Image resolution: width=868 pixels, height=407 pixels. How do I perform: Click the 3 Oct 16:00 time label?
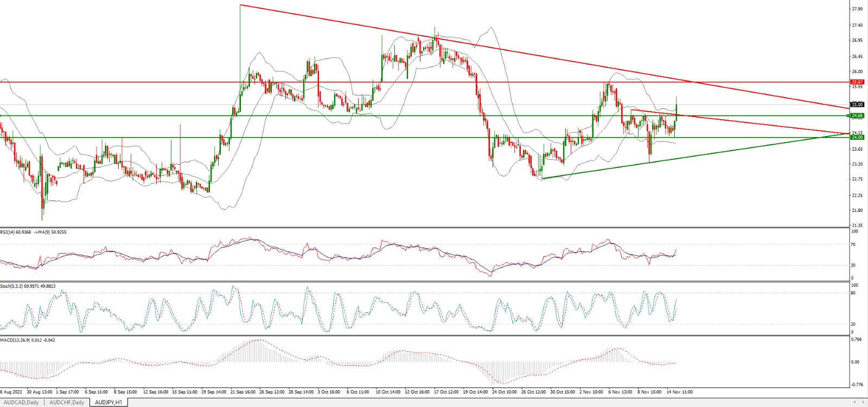(x=329, y=391)
